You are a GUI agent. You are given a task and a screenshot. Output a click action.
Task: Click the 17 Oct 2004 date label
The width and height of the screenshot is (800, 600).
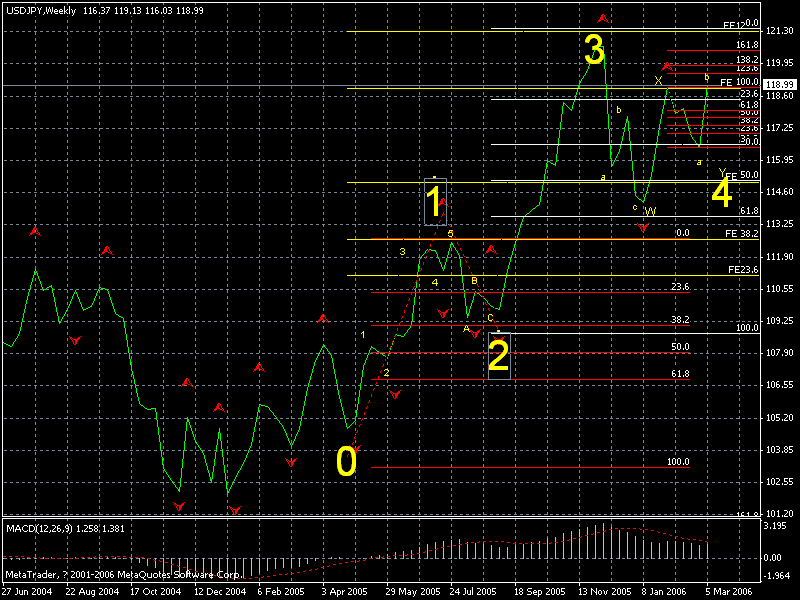pos(155,592)
